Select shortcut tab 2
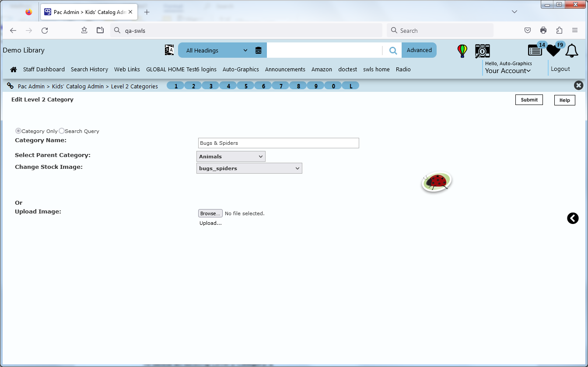The image size is (588, 367). (193, 86)
